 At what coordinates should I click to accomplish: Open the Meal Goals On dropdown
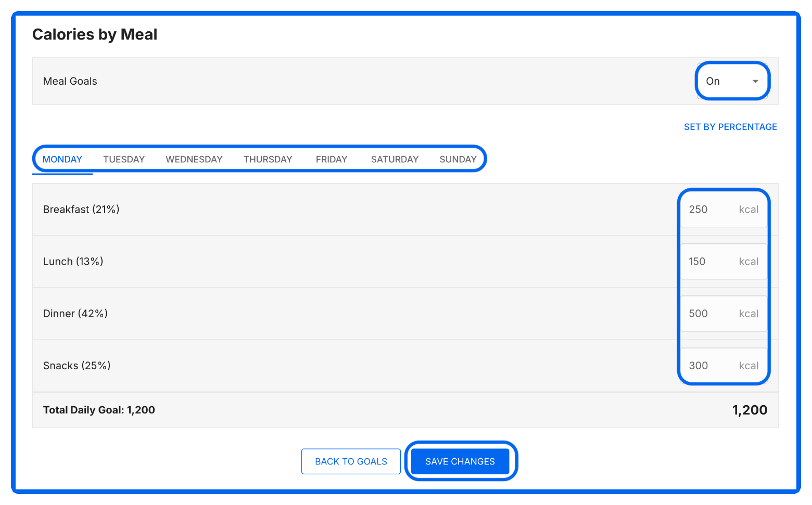[732, 81]
